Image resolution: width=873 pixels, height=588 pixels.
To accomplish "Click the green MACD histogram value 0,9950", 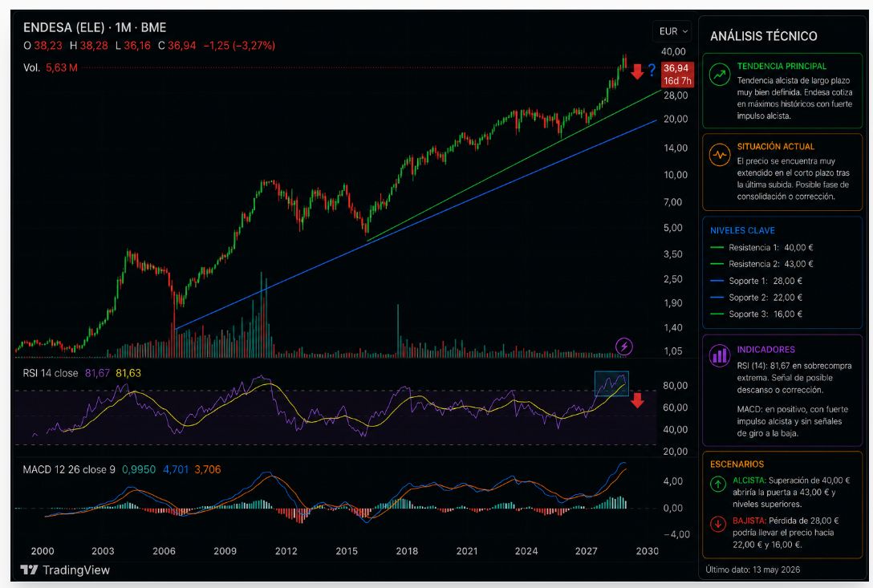I will [139, 469].
